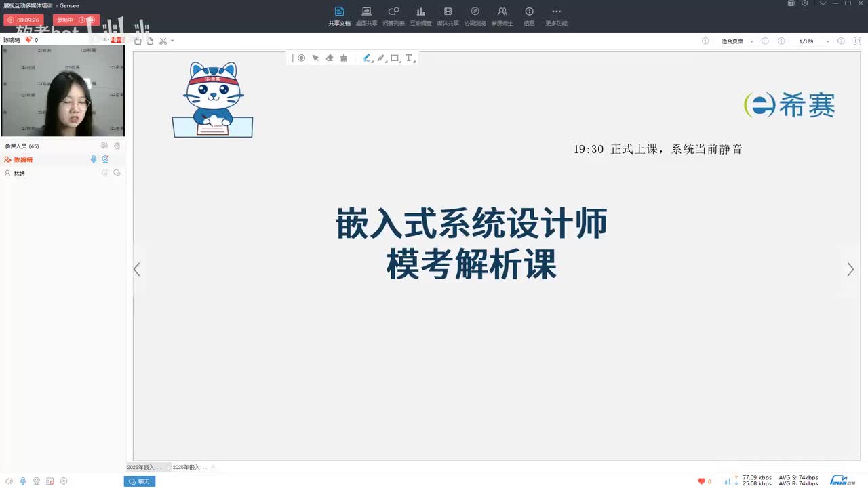Pause the recording next to 录制中
Image resolution: width=868 pixels, height=488 pixels.
81,20
